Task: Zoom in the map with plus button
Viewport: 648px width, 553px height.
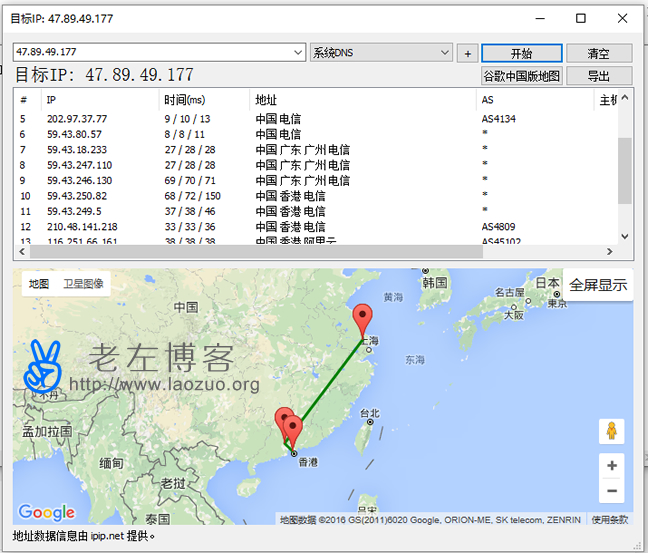Action: click(x=611, y=466)
